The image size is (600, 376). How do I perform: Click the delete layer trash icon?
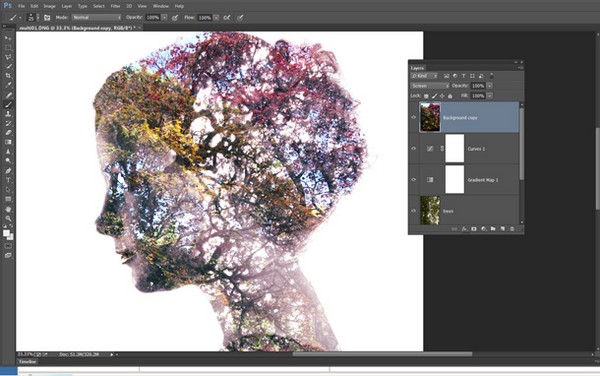512,229
